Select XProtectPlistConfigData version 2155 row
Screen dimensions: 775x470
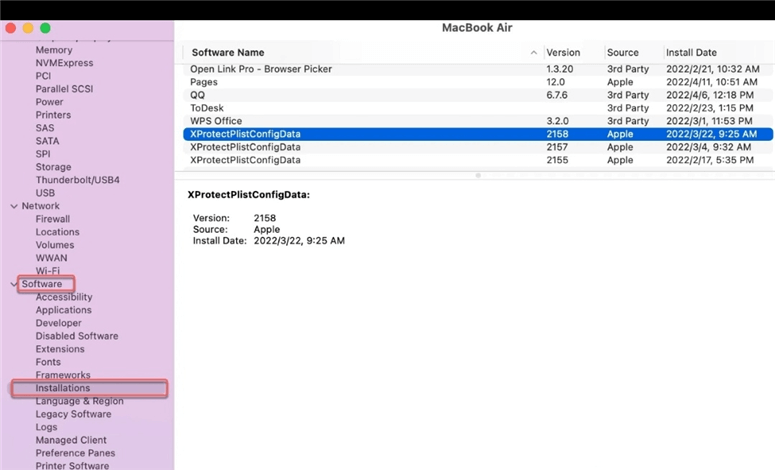tap(477, 160)
